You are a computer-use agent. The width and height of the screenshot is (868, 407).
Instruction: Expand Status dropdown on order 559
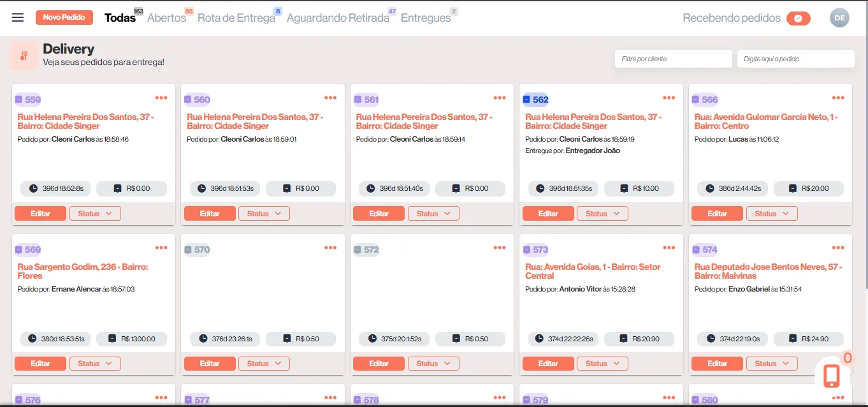coord(95,214)
